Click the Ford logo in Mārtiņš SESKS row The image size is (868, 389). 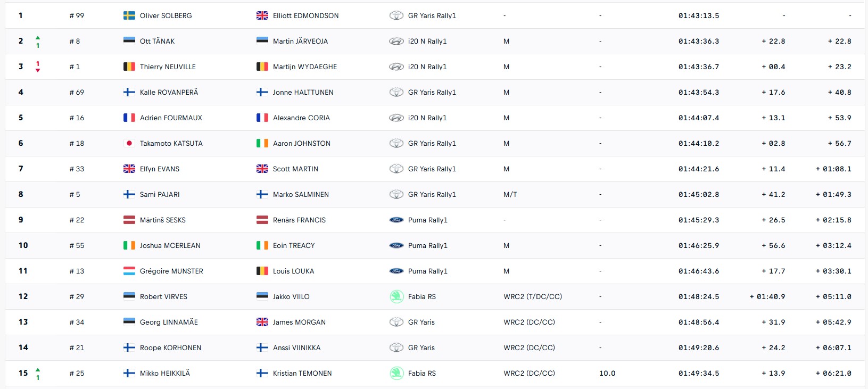[x=396, y=220]
